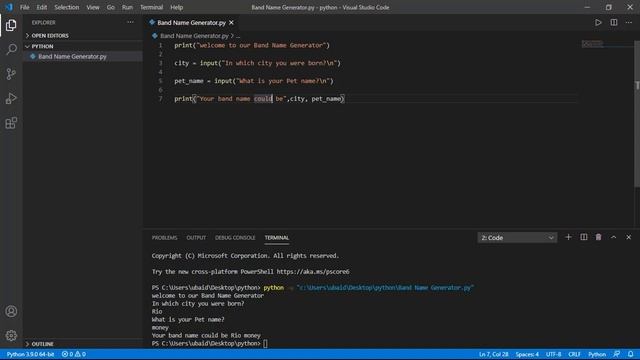
Task: Click the city input line of code
Action: (257, 63)
